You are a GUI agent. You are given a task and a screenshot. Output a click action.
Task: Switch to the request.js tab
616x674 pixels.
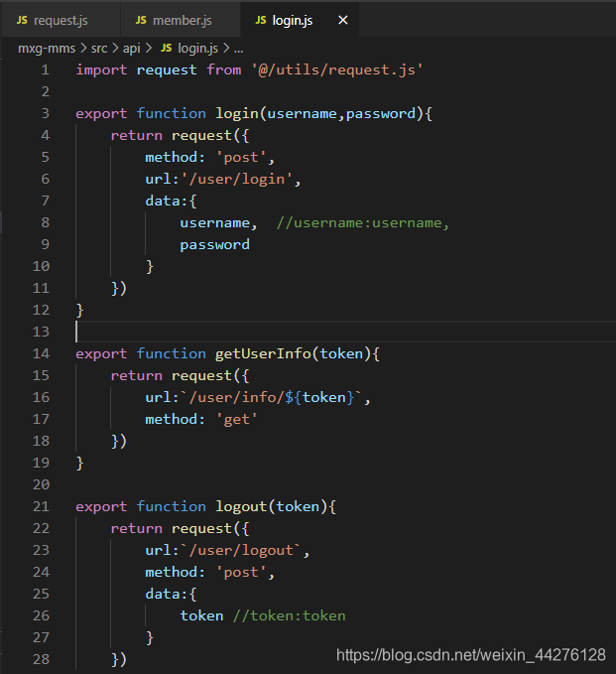(x=61, y=20)
